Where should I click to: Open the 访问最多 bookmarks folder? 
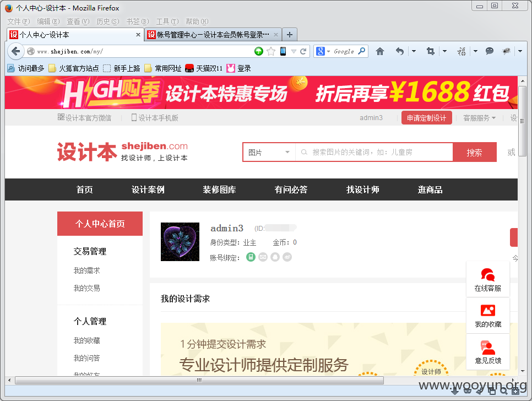[26, 68]
